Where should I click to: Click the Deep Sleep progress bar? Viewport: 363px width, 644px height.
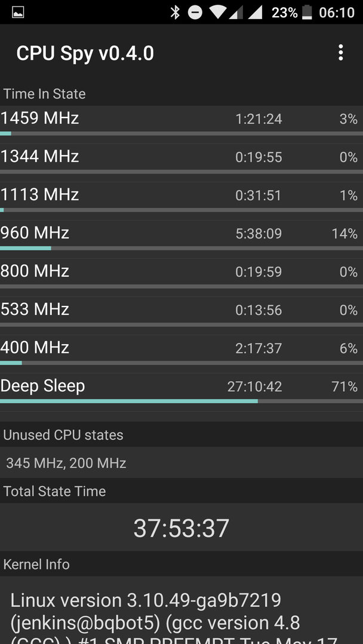(x=181, y=401)
